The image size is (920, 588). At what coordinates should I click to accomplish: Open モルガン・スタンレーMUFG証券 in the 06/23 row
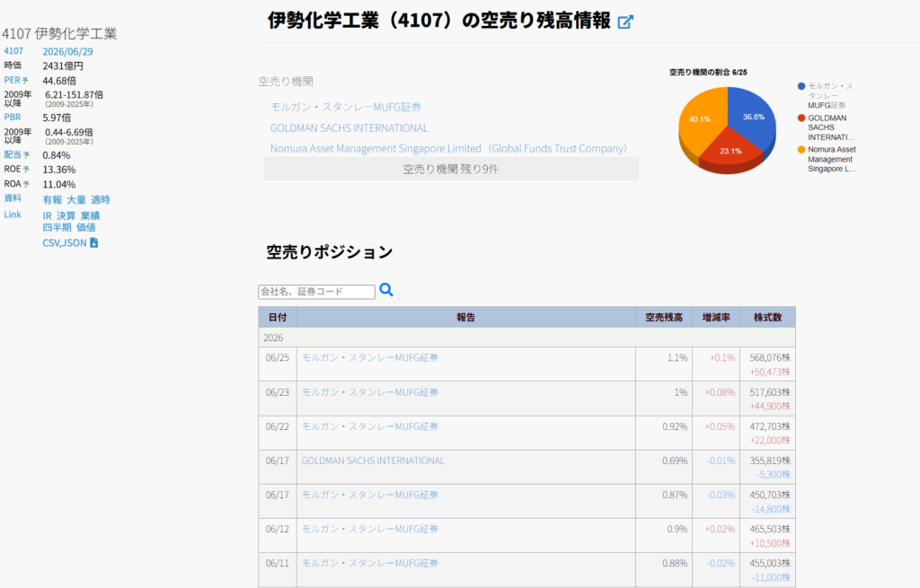[x=370, y=392]
